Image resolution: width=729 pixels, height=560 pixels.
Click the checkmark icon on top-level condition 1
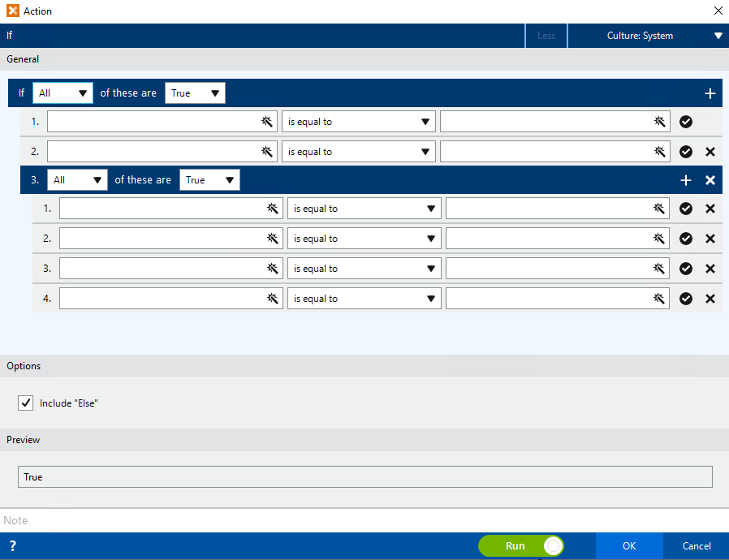[686, 122]
